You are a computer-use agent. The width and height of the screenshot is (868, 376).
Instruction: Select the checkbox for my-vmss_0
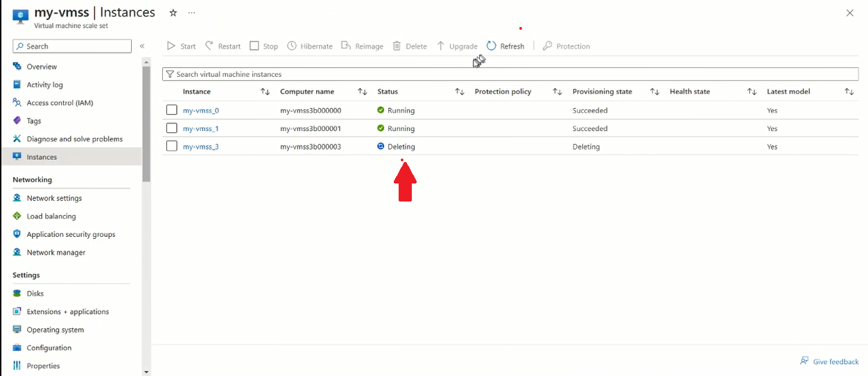tap(172, 110)
